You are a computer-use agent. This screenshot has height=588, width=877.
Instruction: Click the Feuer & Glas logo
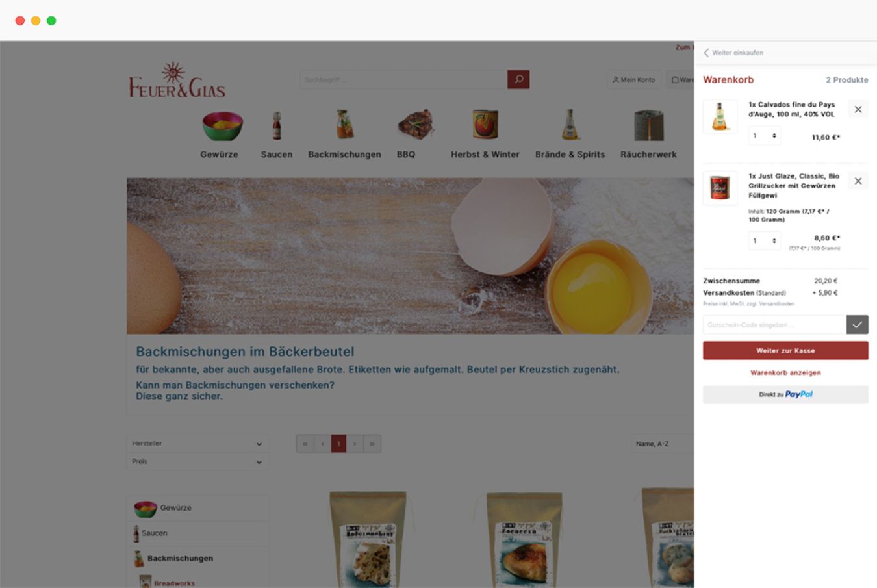pyautogui.click(x=177, y=81)
